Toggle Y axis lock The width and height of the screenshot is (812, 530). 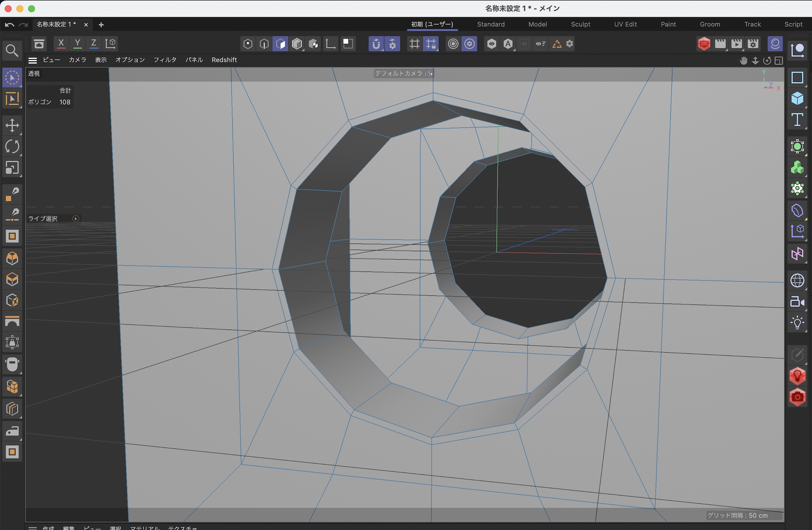(77, 43)
